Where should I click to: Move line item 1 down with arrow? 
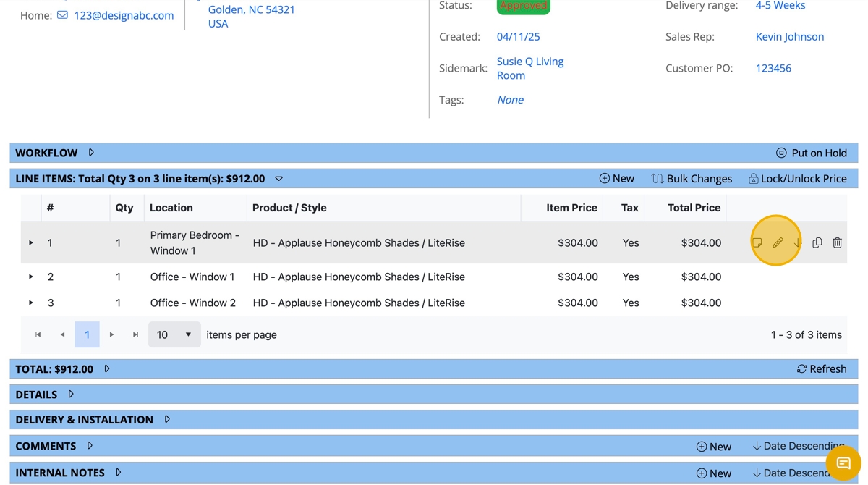tap(797, 243)
